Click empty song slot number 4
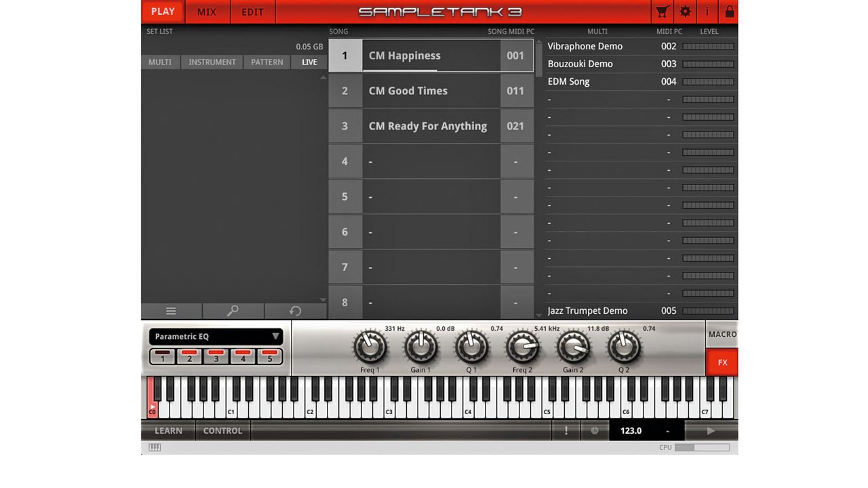This screenshot has height=488, width=868. [x=345, y=161]
